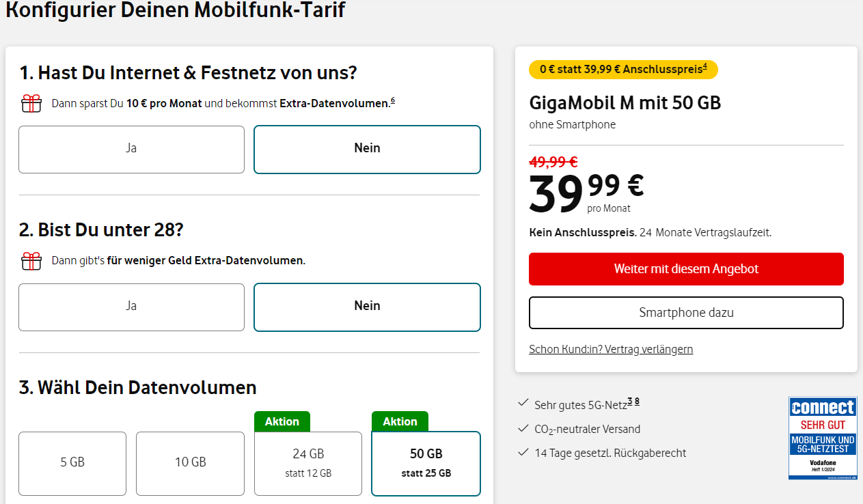Viewport: 863px width, 504px height.
Task: Click checkmark beside Sehr gutes 5G-Netz
Action: tap(523, 404)
